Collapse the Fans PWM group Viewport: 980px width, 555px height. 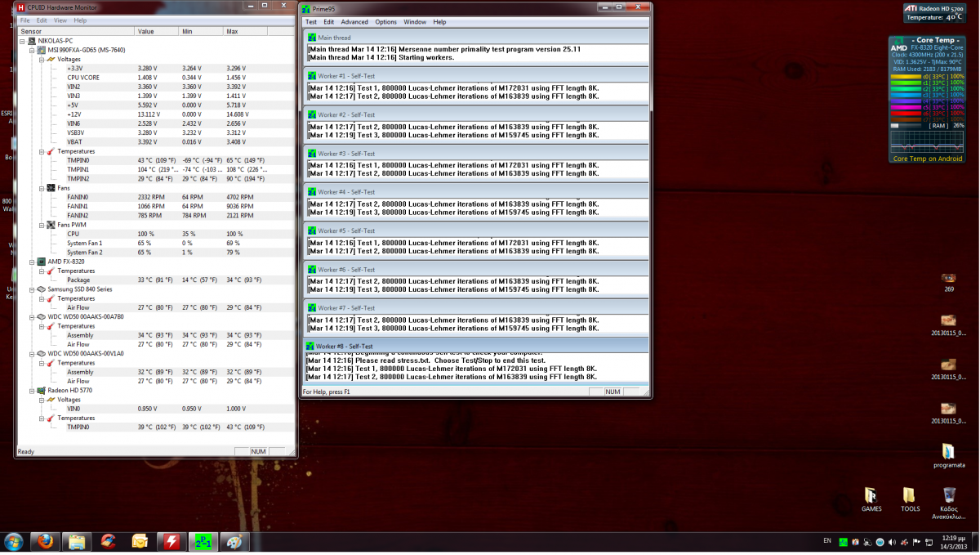point(42,225)
